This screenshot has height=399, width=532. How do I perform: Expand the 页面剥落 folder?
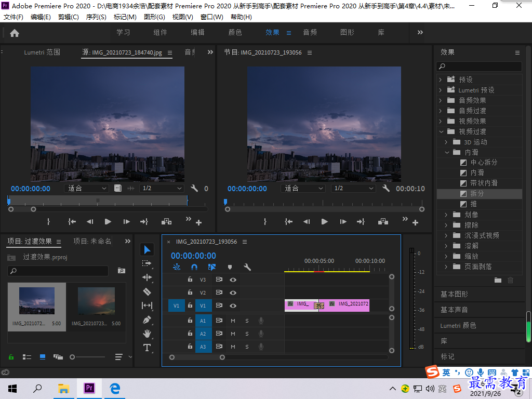[x=446, y=267]
